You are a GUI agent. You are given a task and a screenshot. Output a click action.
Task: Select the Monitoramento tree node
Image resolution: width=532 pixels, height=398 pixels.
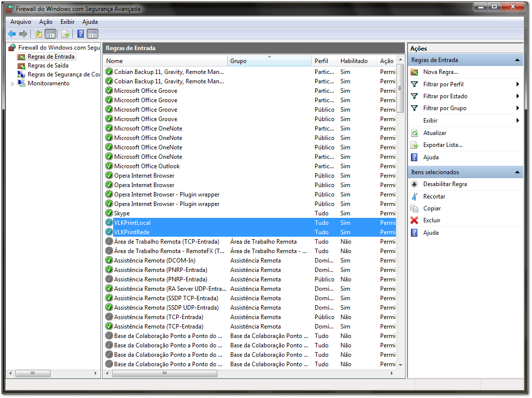(49, 83)
